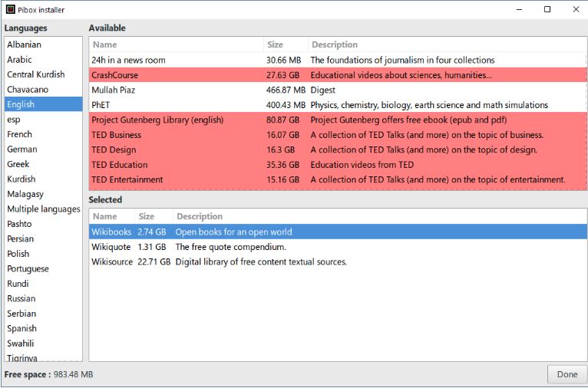Click 'Education videos from TED' description
This screenshot has height=388, width=588.
coord(362,165)
